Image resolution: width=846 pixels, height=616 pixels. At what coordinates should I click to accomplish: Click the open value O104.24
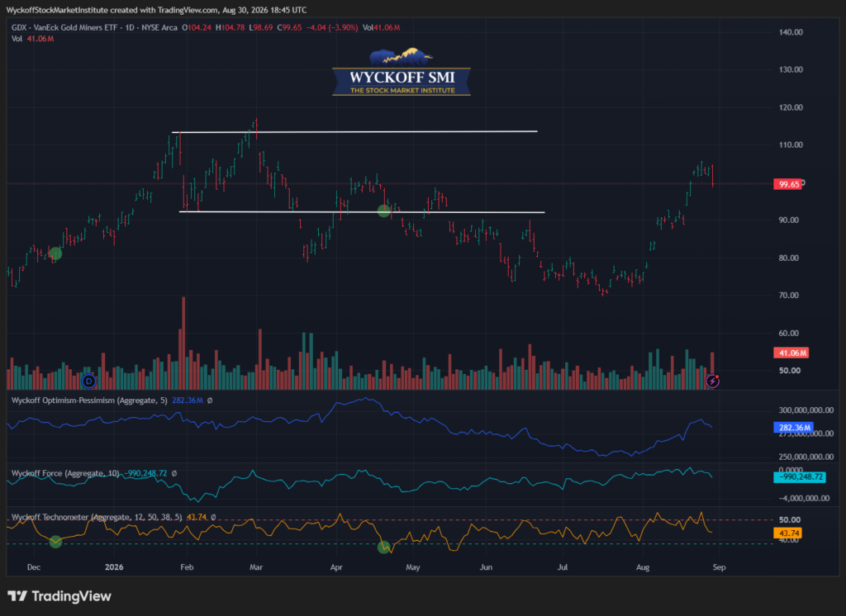click(197, 27)
